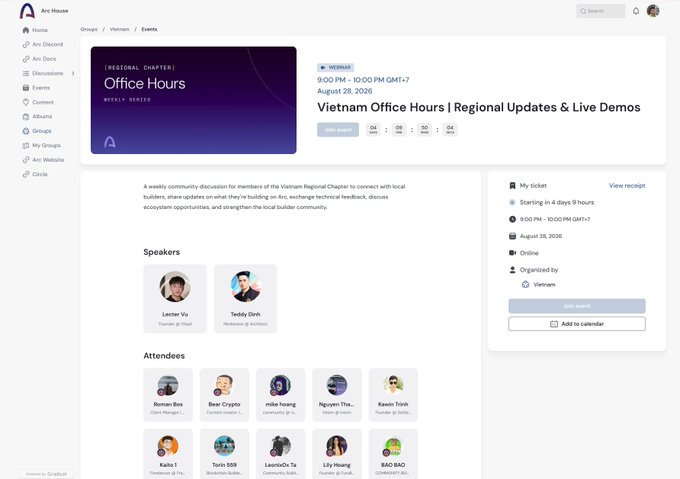Open attendee Nguyen Tha... card
The height and width of the screenshot is (479, 680).
pyautogui.click(x=337, y=395)
